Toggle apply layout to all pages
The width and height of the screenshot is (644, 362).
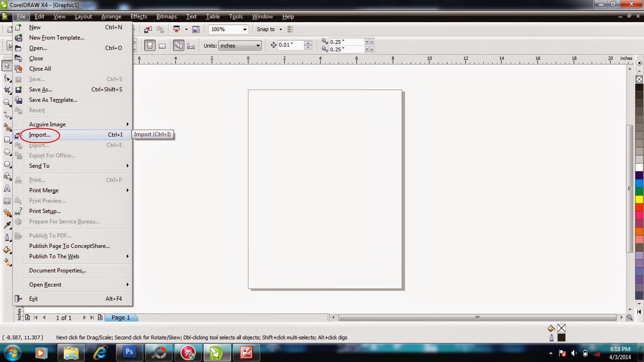179,46
